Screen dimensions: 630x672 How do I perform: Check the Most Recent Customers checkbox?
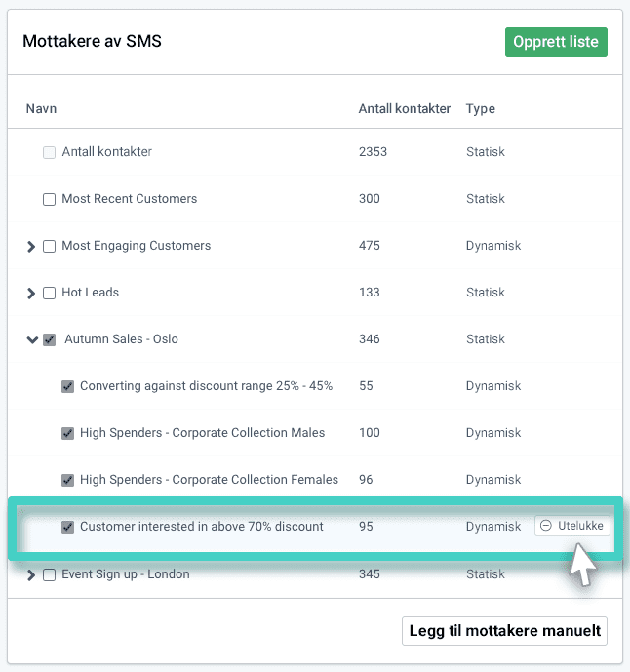tap(49, 200)
